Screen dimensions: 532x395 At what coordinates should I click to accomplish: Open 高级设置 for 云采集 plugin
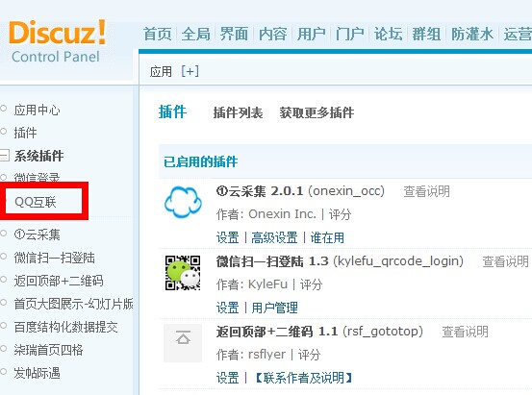[x=274, y=237]
